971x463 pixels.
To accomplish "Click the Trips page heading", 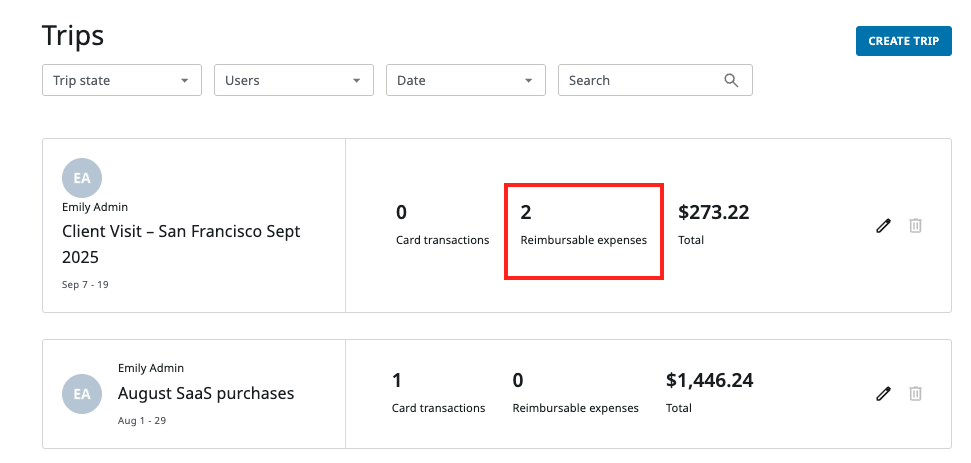I will click(x=73, y=36).
